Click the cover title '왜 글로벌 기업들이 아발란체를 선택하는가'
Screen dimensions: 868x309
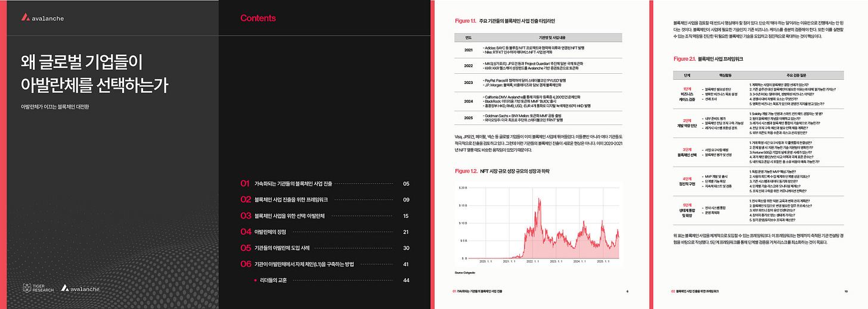94,75
